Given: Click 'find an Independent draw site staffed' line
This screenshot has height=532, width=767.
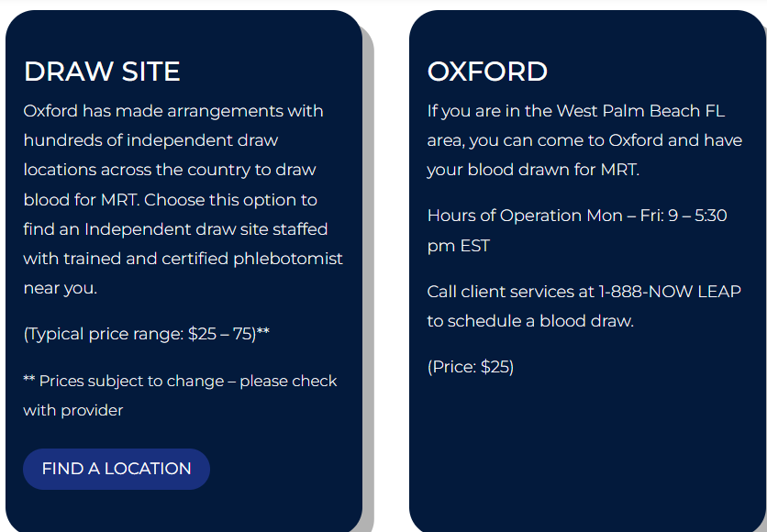Looking at the screenshot, I should pos(175,228).
